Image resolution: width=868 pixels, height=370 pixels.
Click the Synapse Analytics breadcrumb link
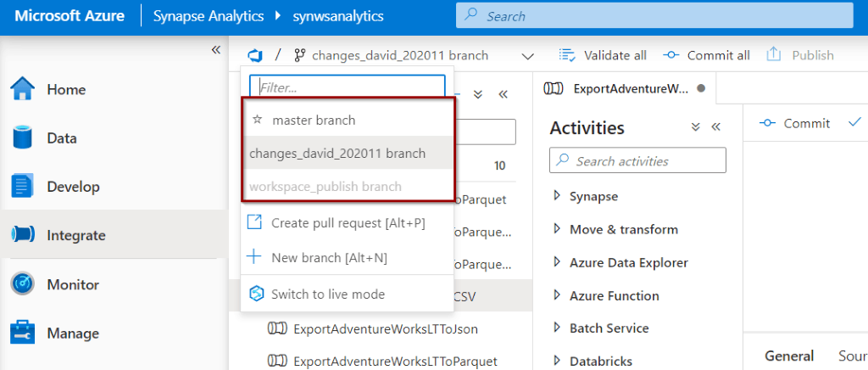tap(209, 16)
